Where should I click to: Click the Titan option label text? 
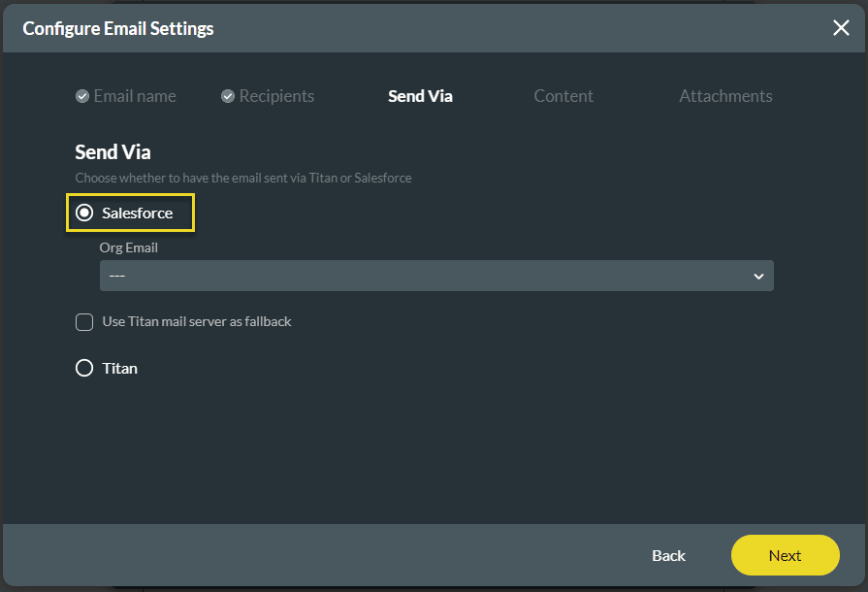(x=120, y=369)
